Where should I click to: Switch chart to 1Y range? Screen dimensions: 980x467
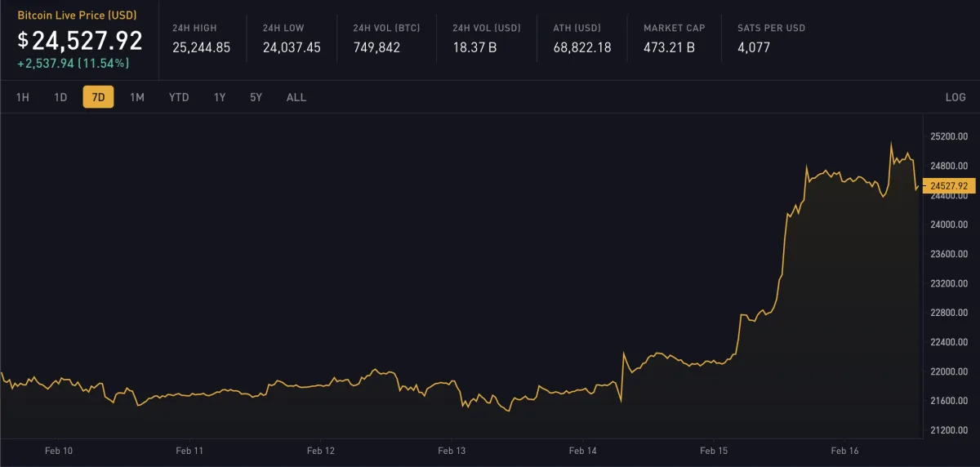pos(220,97)
